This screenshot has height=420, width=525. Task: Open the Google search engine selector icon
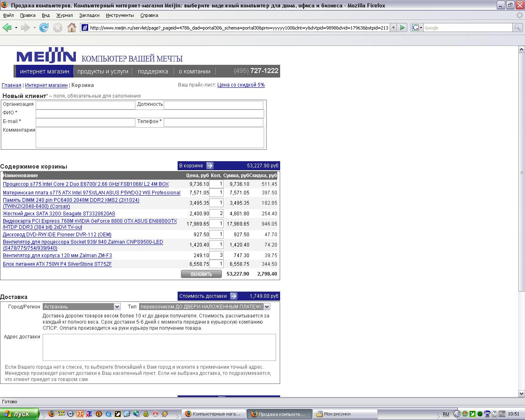(x=417, y=27)
